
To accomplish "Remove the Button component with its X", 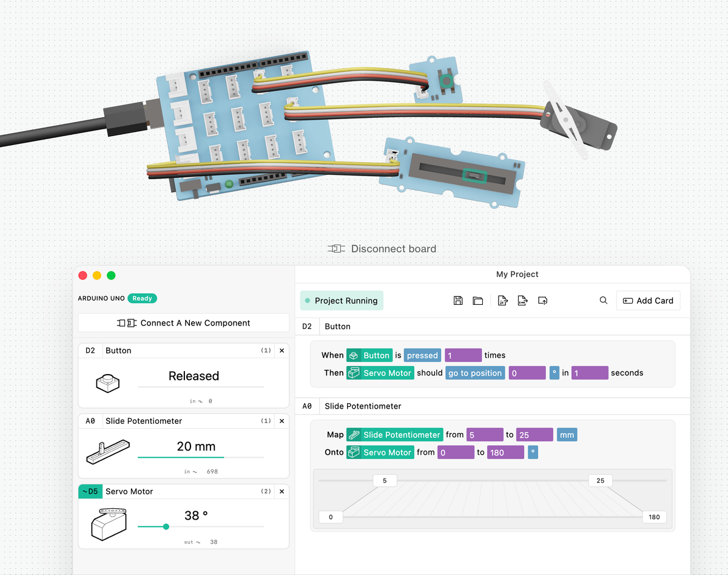I will [x=281, y=350].
